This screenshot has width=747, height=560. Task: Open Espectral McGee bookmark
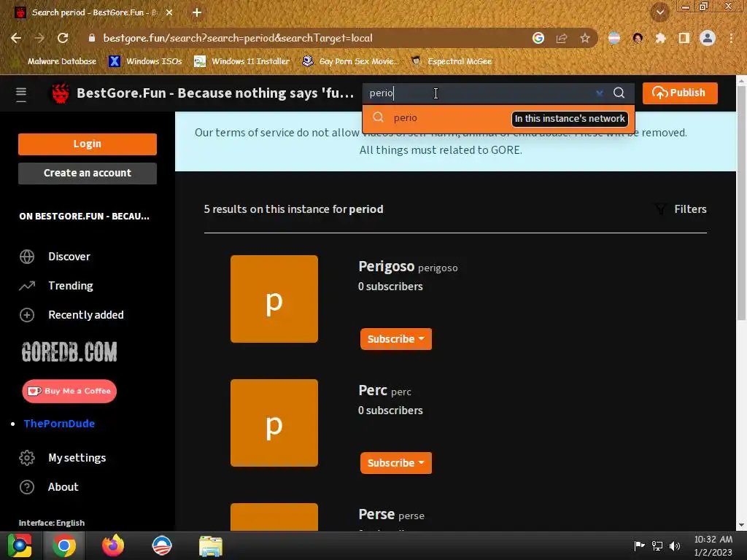coord(452,61)
